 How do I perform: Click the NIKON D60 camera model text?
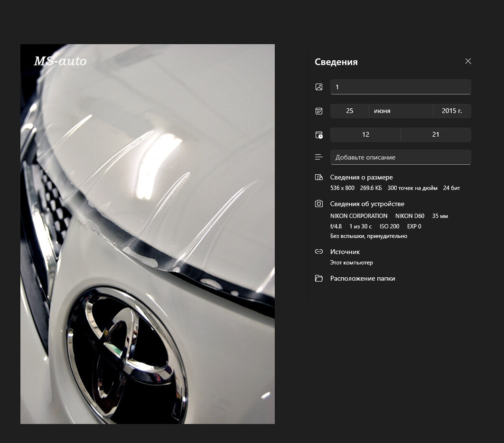[410, 216]
